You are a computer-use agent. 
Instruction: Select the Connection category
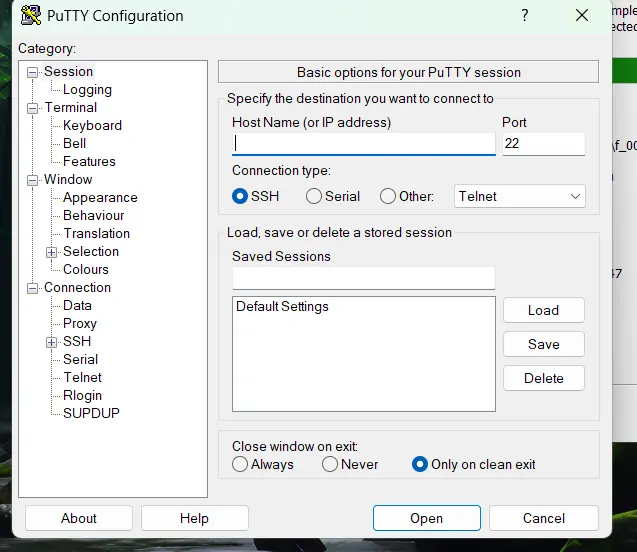click(x=77, y=288)
